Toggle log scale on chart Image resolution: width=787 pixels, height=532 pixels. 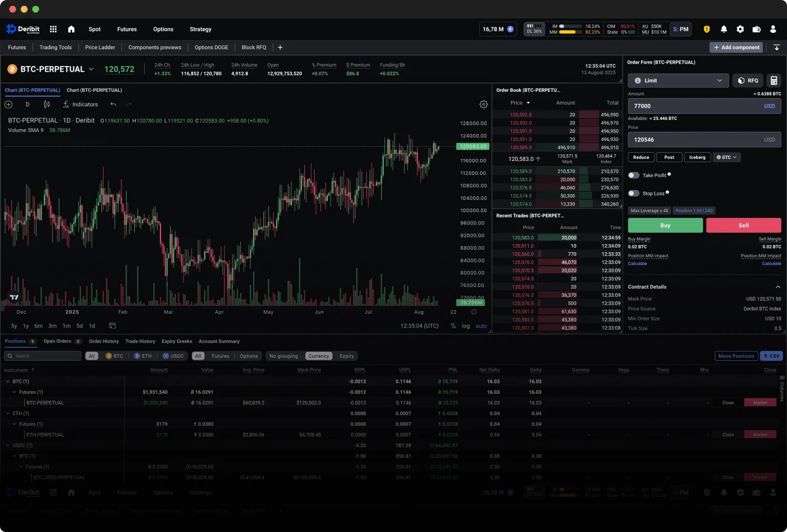[x=466, y=326]
